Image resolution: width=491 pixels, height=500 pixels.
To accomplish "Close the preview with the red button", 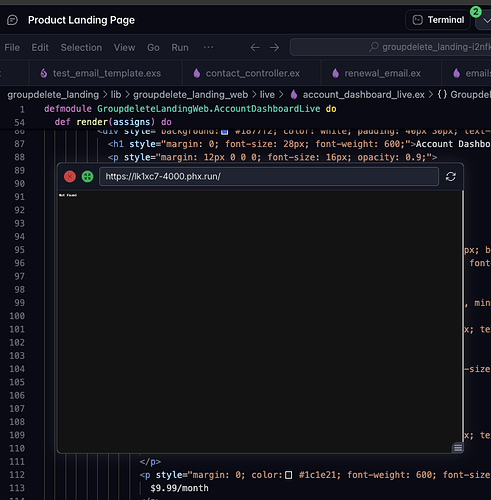I will pos(70,177).
